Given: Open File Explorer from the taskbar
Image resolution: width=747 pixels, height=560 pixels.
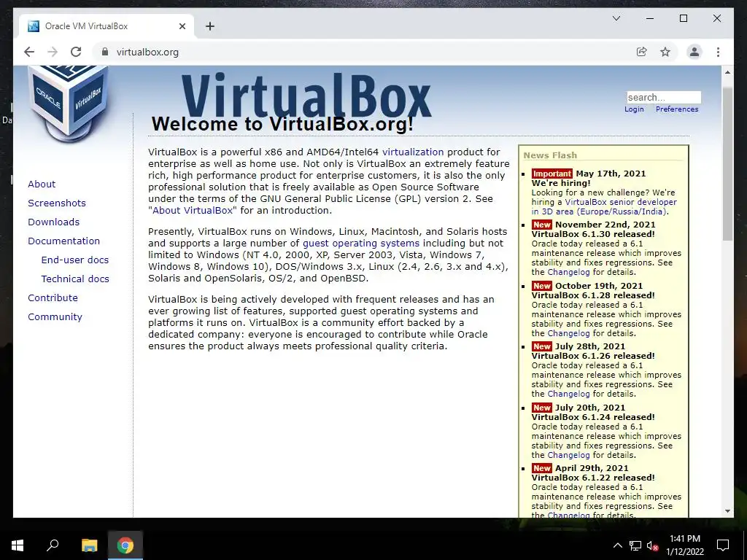Looking at the screenshot, I should [x=89, y=545].
